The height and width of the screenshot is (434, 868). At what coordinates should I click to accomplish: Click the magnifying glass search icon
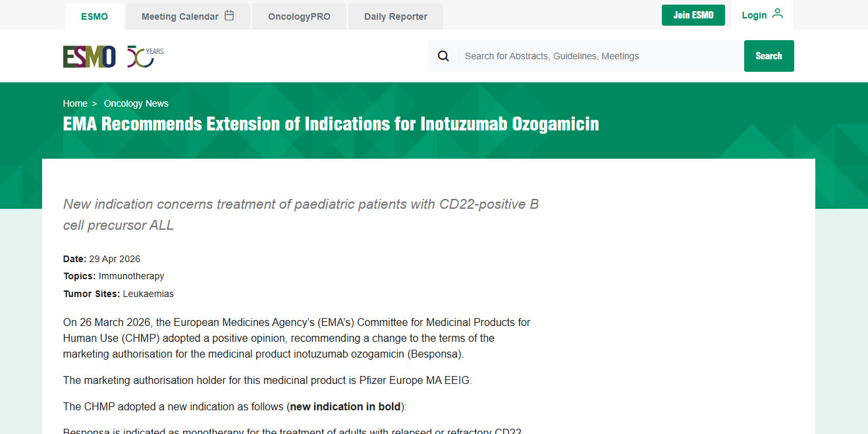[443, 56]
